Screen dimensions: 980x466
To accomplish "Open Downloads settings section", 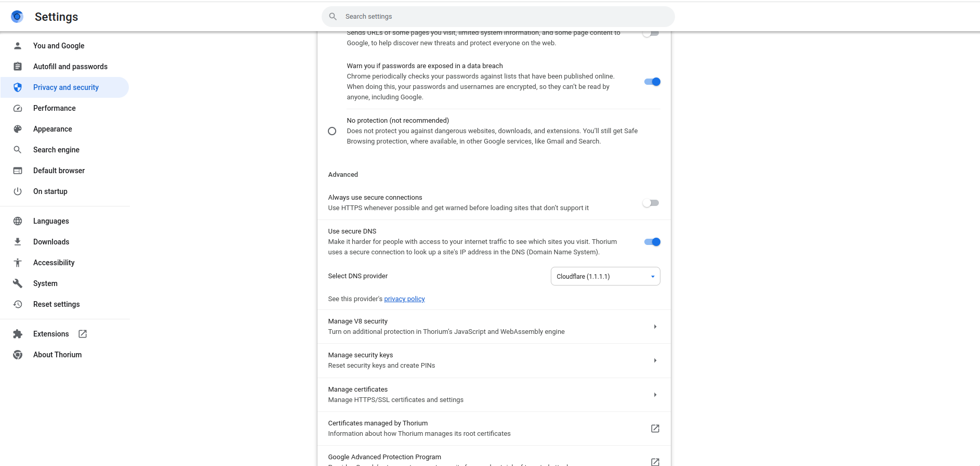I will pyautogui.click(x=64, y=242).
